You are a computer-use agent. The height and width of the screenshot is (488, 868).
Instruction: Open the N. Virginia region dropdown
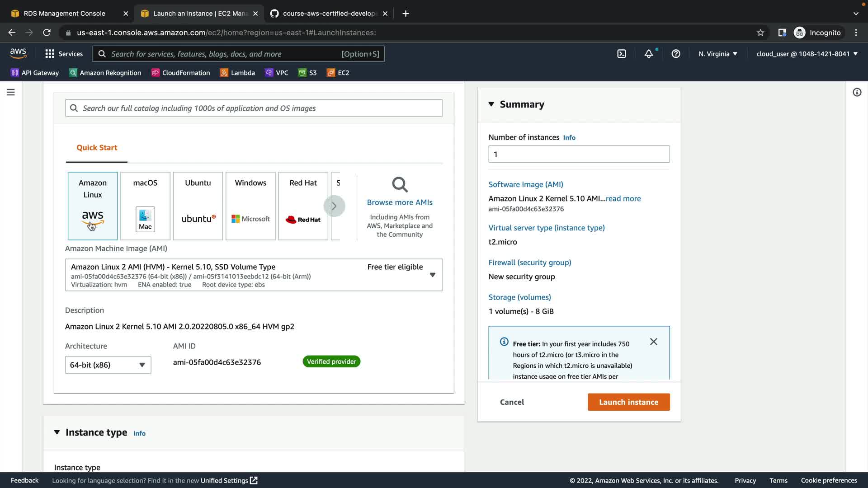717,54
